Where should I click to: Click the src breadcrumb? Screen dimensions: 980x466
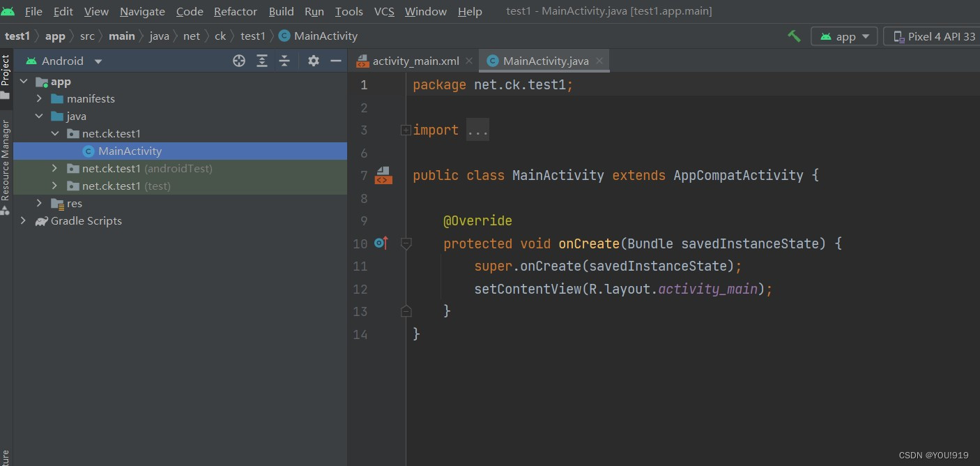click(87, 36)
